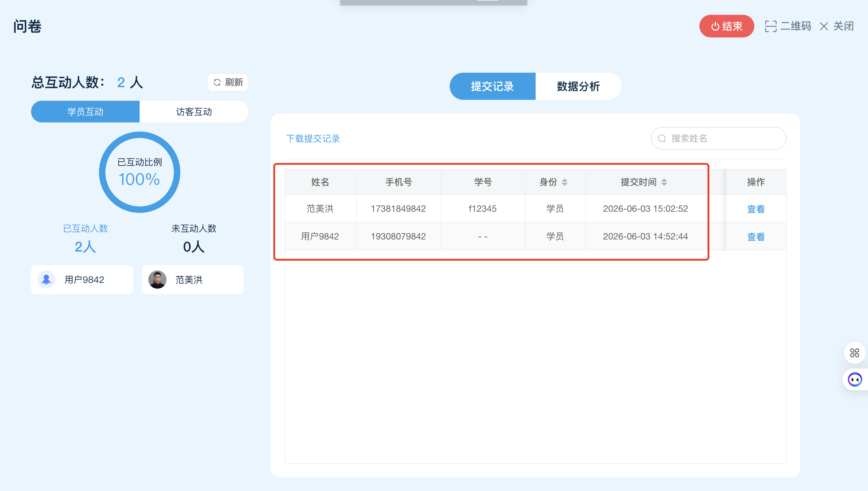Click the student ID f12345
The image size is (868, 491).
click(483, 209)
